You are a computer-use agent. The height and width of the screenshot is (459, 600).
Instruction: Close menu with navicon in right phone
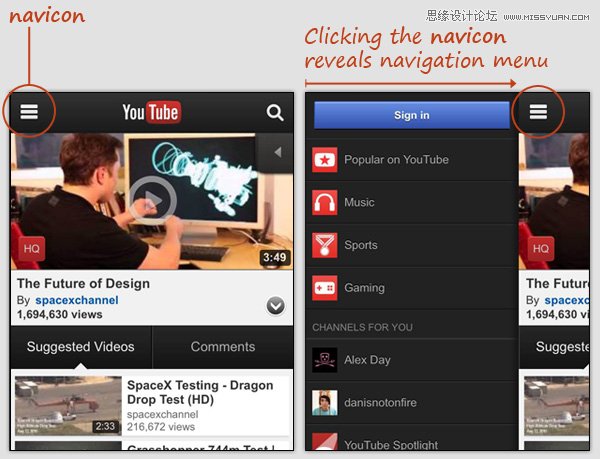pos(538,112)
